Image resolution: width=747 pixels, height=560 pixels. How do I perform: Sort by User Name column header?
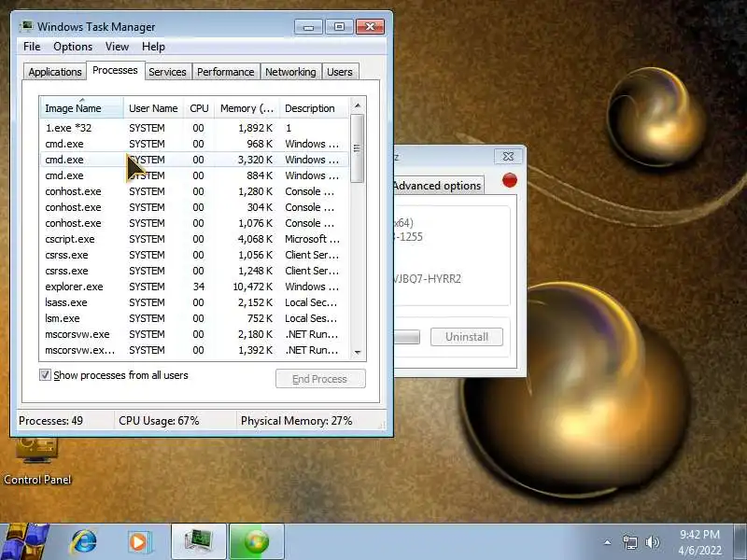pyautogui.click(x=153, y=108)
